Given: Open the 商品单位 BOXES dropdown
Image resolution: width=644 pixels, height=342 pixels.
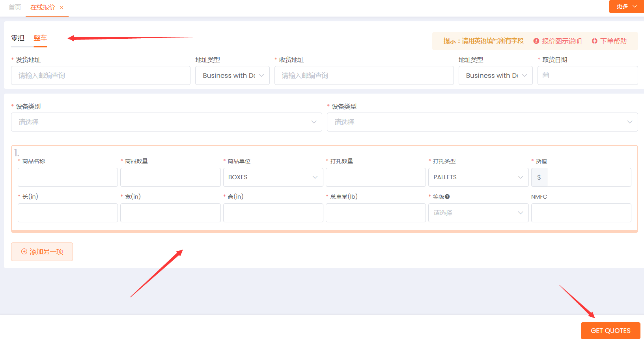Looking at the screenshot, I should pos(273,177).
